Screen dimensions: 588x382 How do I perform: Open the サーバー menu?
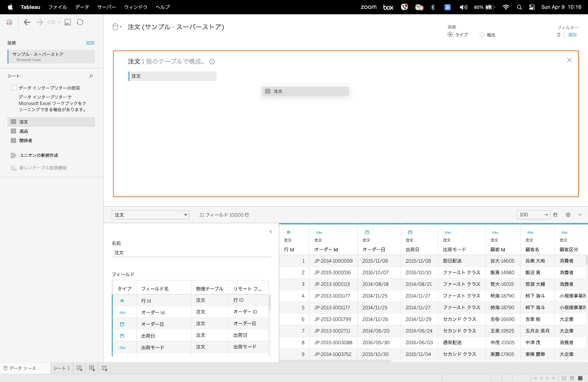(106, 7)
